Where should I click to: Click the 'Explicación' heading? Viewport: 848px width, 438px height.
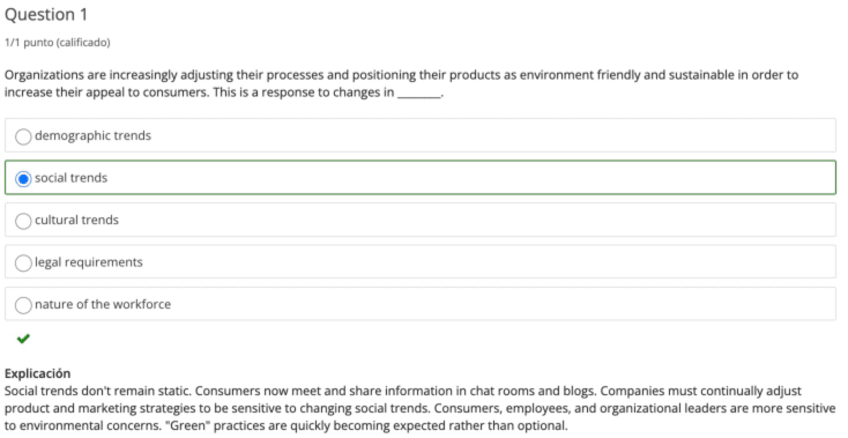pyautogui.click(x=38, y=373)
